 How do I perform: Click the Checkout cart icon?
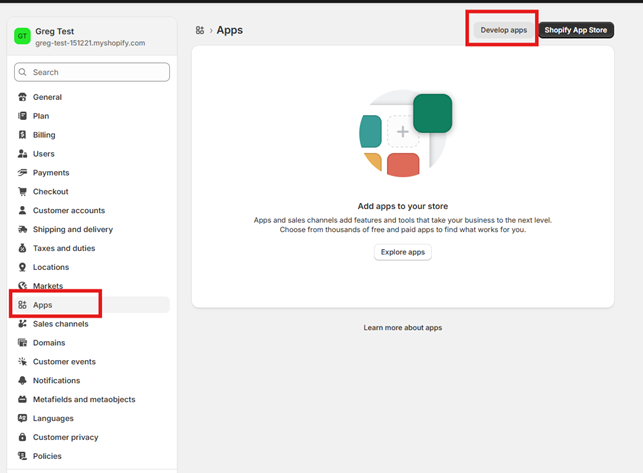pyautogui.click(x=23, y=192)
